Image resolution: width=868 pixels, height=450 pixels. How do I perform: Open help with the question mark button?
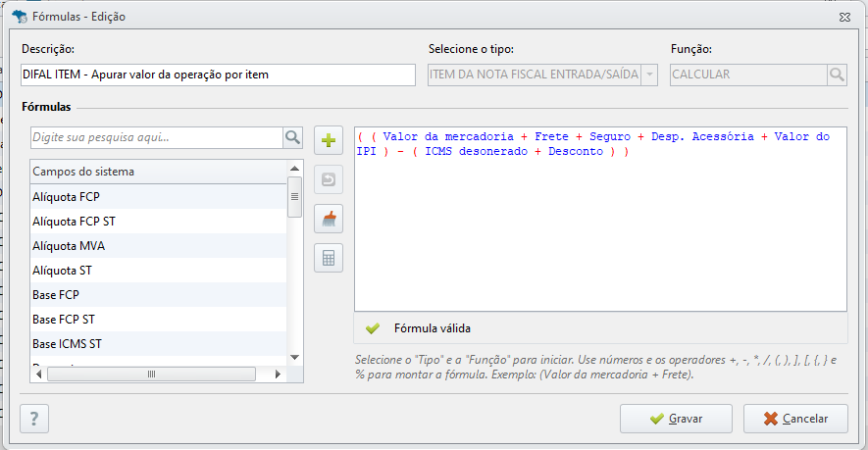click(x=34, y=419)
